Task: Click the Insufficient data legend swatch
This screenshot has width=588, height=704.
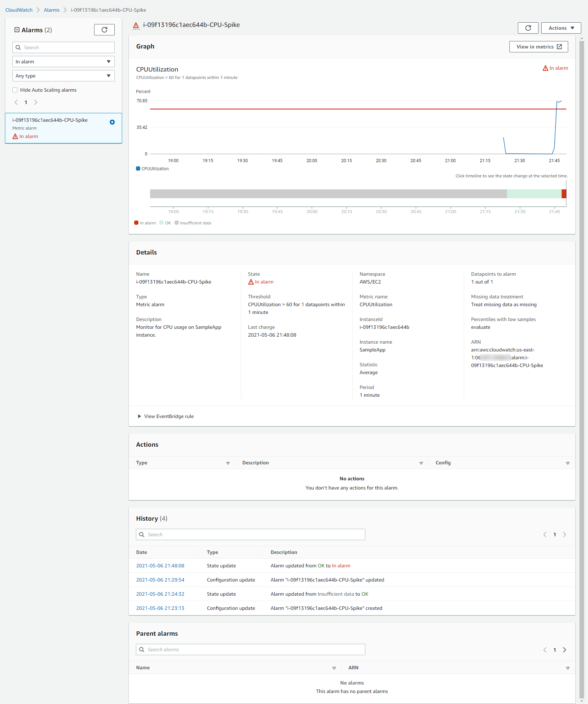Action: 177,223
